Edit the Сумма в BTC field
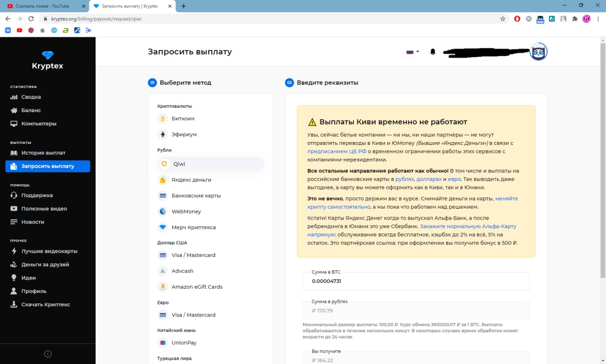The height and width of the screenshot is (364, 606). pyautogui.click(x=416, y=281)
